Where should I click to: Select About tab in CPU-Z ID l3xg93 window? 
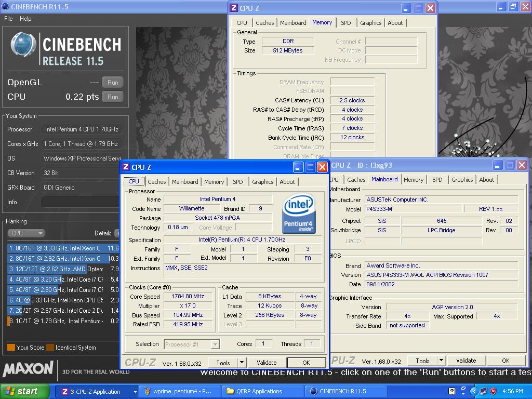click(486, 180)
